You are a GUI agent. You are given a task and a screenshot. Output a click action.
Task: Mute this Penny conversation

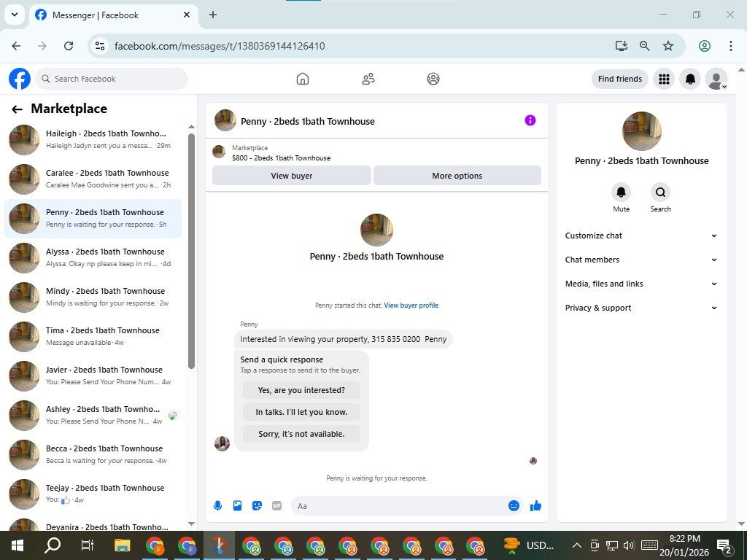622,192
